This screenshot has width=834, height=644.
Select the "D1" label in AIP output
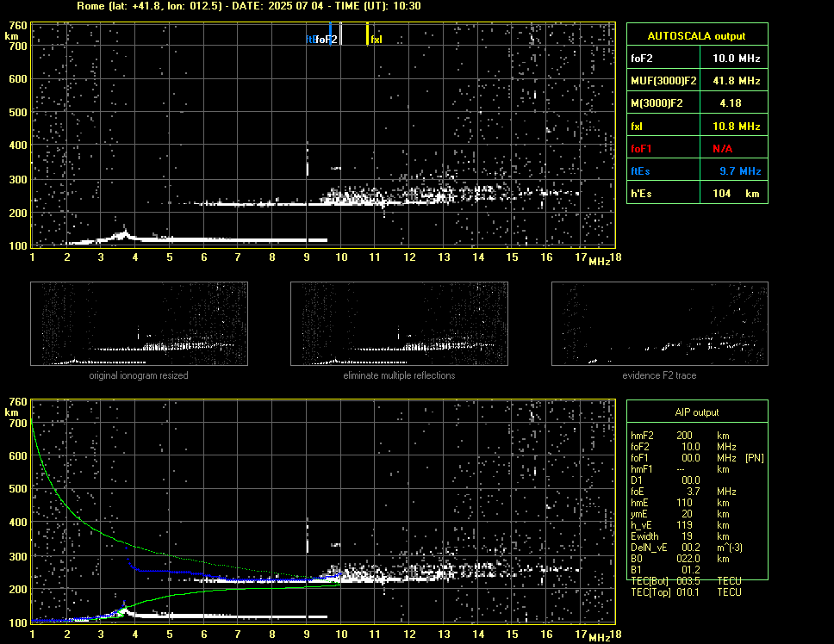636,480
